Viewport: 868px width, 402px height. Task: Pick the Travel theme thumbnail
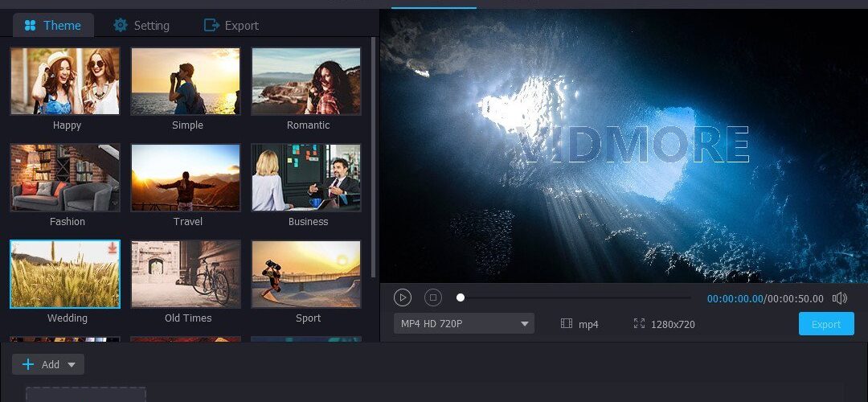(x=186, y=178)
